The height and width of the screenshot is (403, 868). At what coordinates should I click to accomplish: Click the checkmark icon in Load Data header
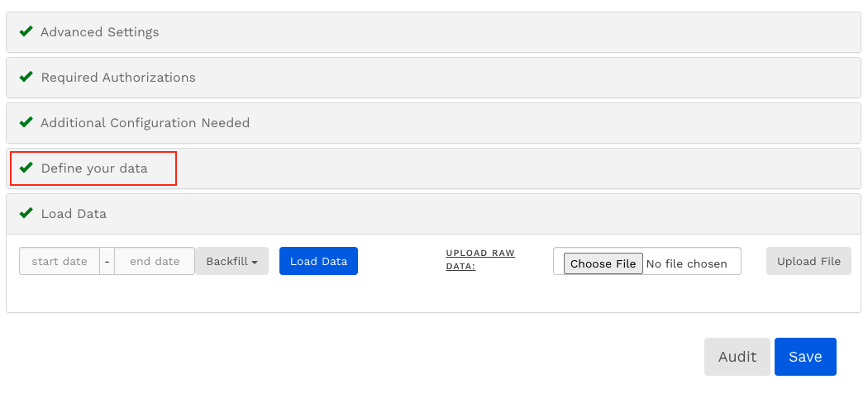tap(26, 213)
